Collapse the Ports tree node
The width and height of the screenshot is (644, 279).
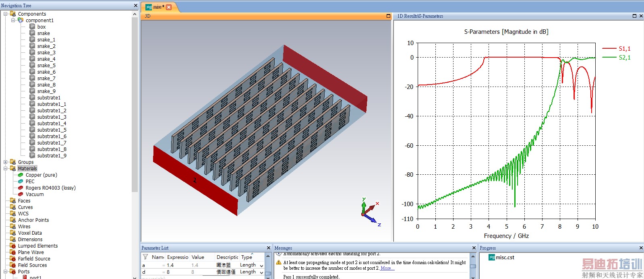6,271
